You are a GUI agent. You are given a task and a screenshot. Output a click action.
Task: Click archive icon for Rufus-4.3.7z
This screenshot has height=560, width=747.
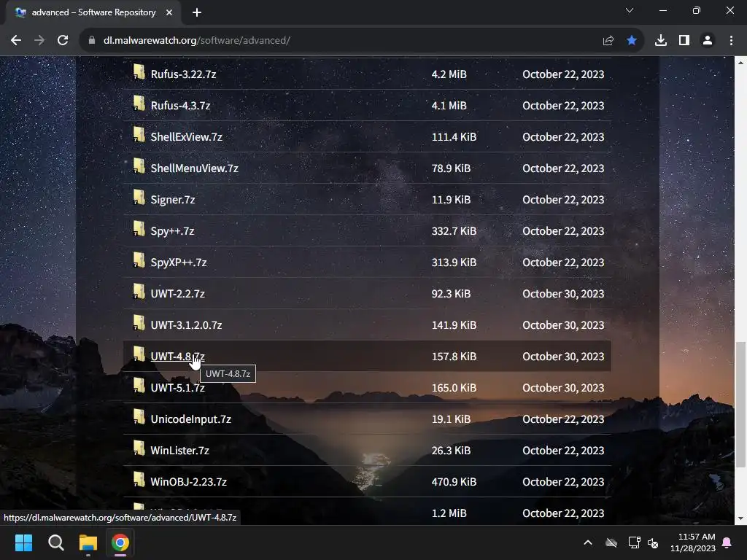click(x=139, y=104)
